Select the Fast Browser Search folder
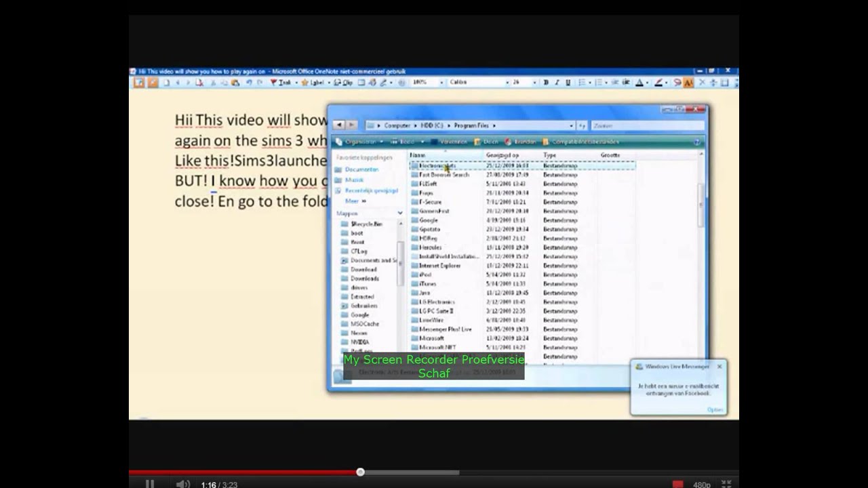The image size is (868, 488). (443, 175)
